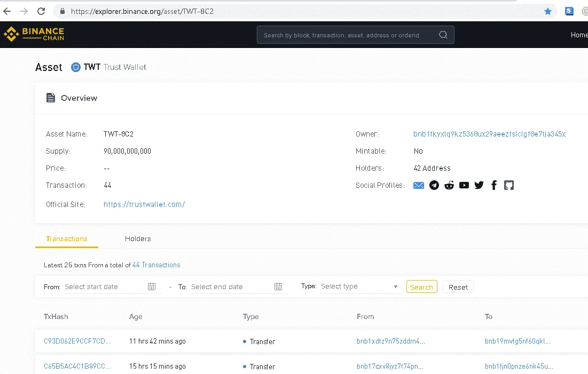Open the trustwallet.com official site link
Screen dimensions: 588x374
point(144,204)
